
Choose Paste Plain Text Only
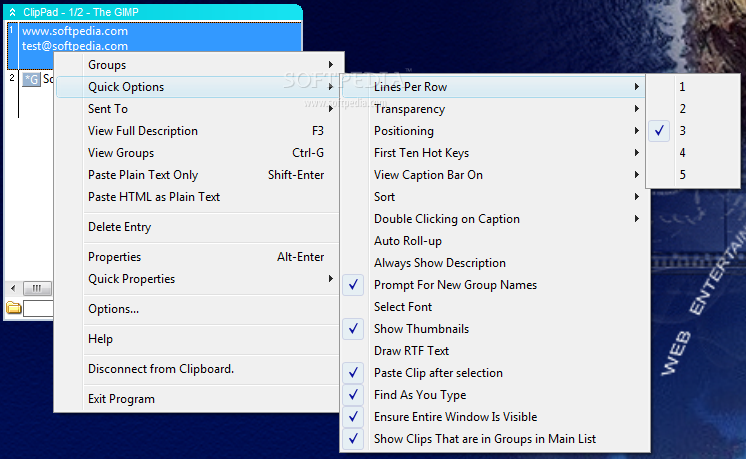[x=198, y=175]
